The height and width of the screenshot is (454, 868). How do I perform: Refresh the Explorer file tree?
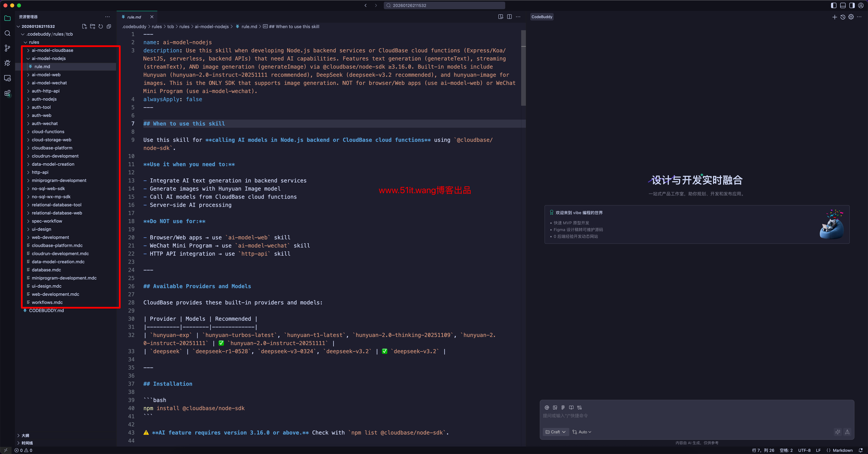101,26
